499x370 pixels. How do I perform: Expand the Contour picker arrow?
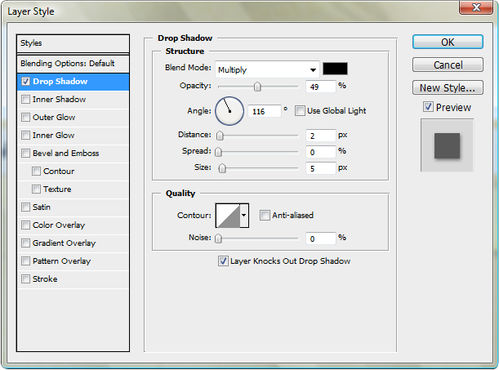pyautogui.click(x=244, y=215)
